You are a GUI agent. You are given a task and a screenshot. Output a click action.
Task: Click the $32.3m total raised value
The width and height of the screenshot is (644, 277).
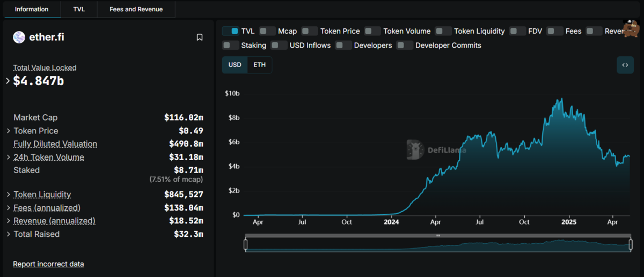(188, 234)
